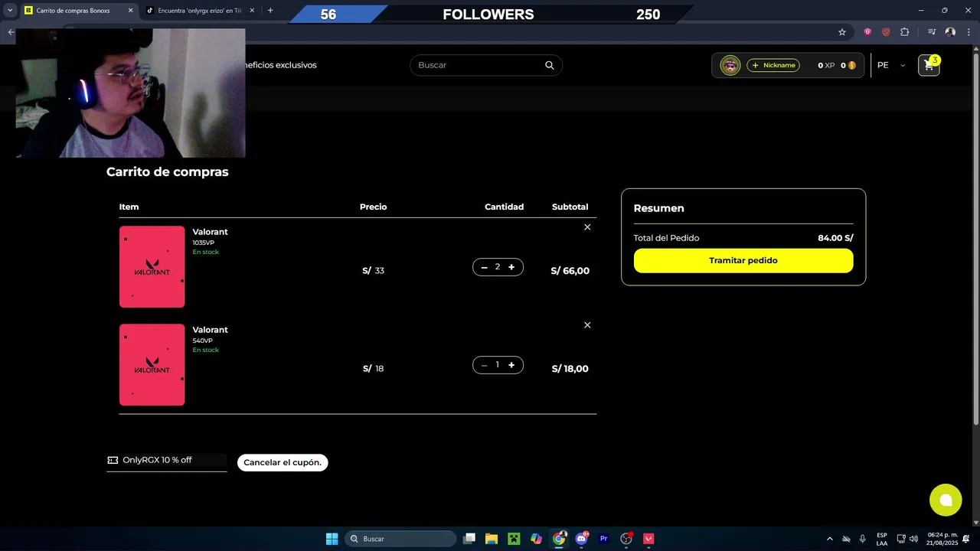Click the search magnifier icon in Buscar field
Screen dimensions: 980x551
pos(549,65)
